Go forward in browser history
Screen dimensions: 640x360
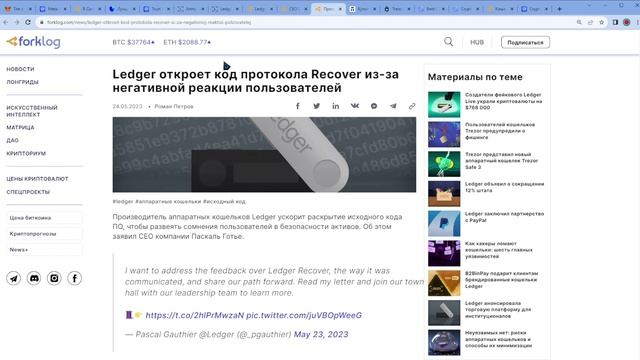16,22
